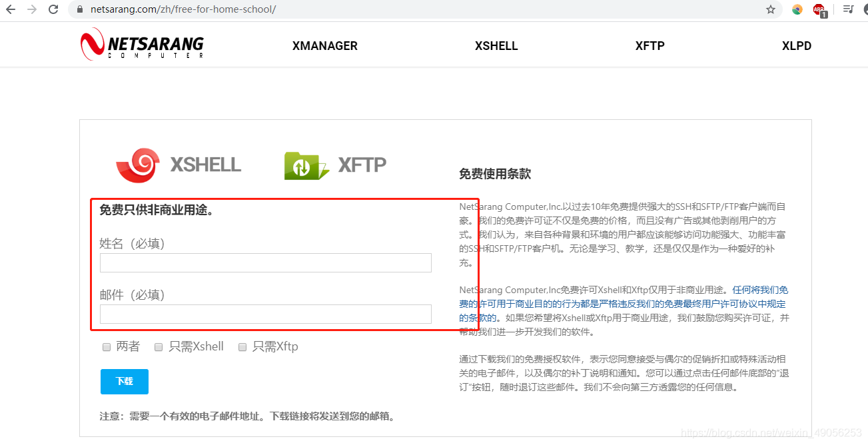The image size is (868, 445).
Task: Click the NetSarang Computer logo
Action: point(142,45)
